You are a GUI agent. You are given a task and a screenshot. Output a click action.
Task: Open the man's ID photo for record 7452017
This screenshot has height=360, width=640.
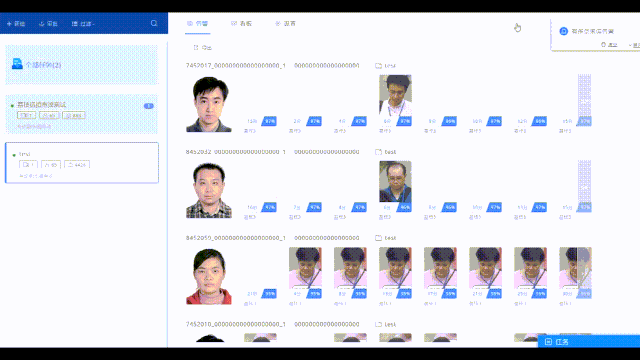tap(209, 104)
